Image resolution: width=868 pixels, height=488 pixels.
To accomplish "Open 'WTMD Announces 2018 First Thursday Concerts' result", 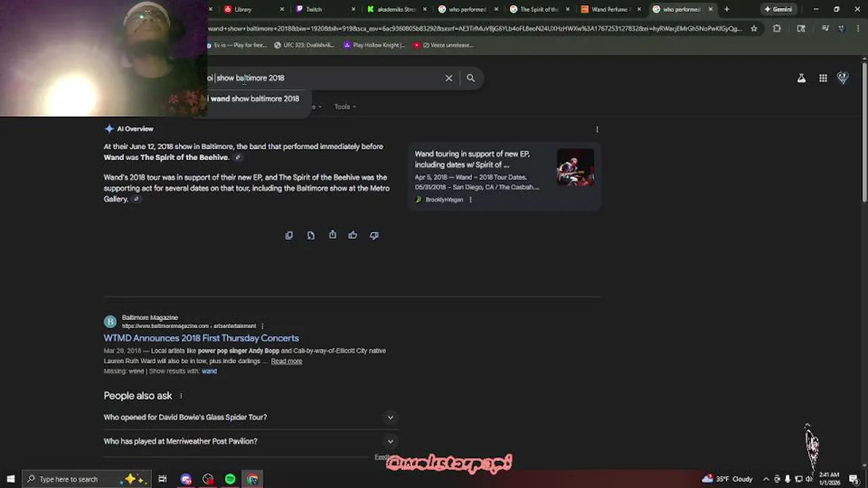I will tap(201, 338).
